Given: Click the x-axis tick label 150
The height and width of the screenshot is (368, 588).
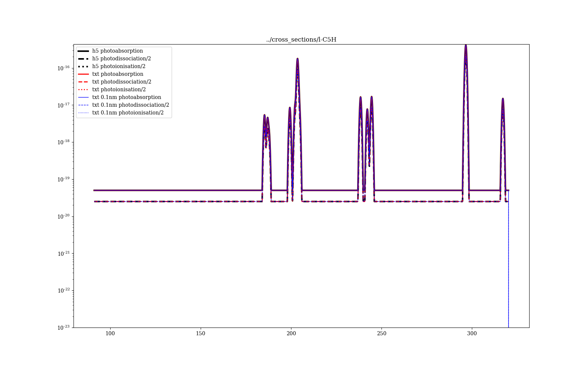Looking at the screenshot, I should [201, 333].
